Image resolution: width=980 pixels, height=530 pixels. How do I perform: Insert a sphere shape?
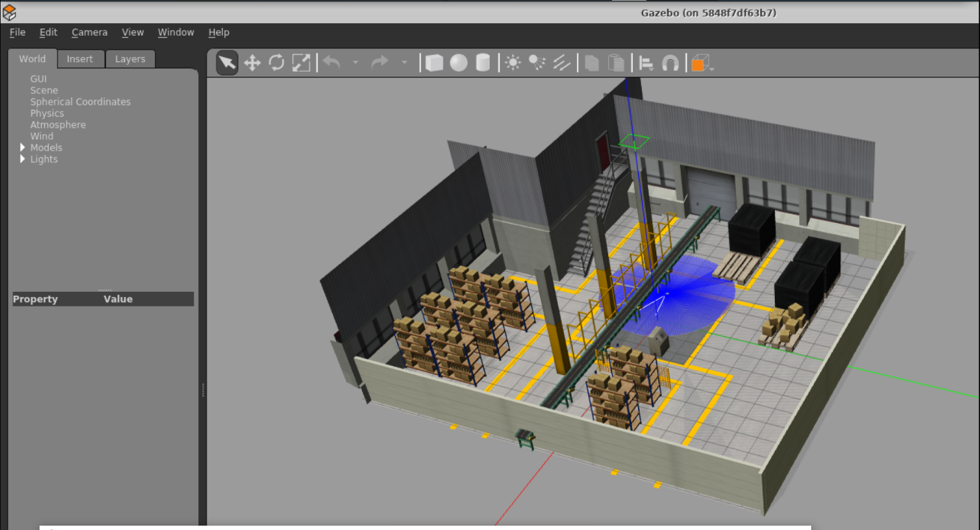(459, 63)
